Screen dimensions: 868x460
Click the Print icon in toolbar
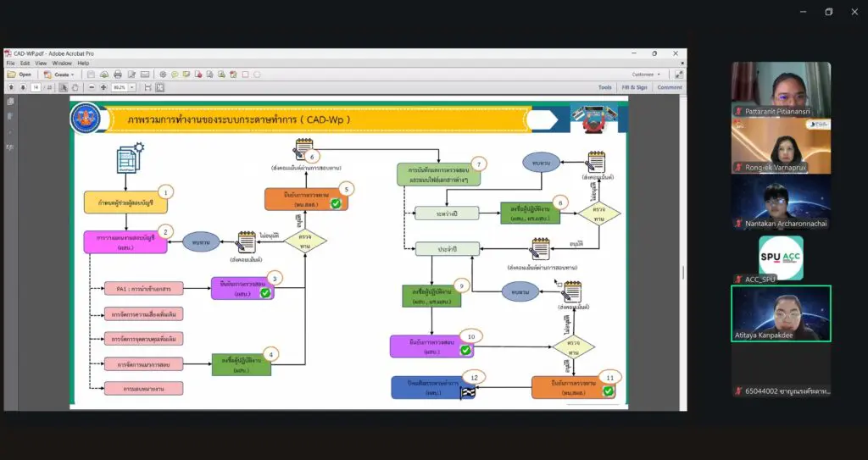click(118, 75)
